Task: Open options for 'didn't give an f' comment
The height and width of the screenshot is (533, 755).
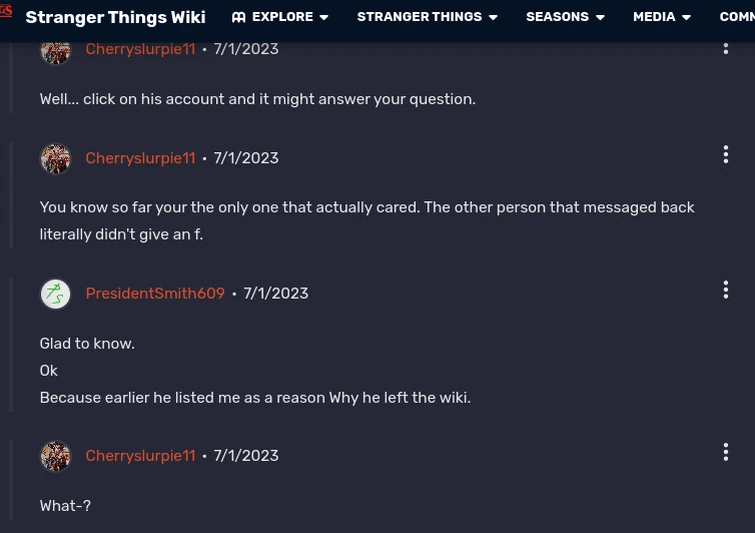Action: click(x=726, y=155)
